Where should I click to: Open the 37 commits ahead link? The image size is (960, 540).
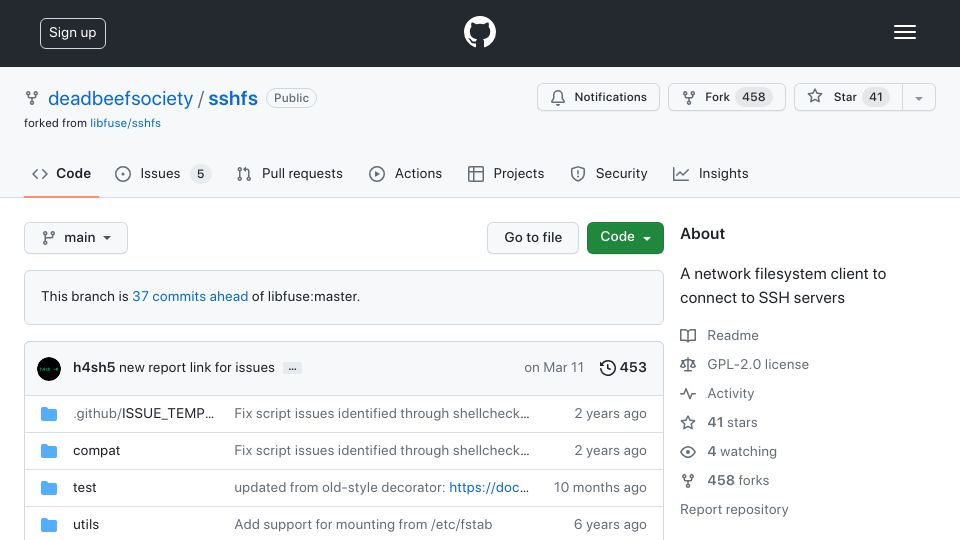190,296
